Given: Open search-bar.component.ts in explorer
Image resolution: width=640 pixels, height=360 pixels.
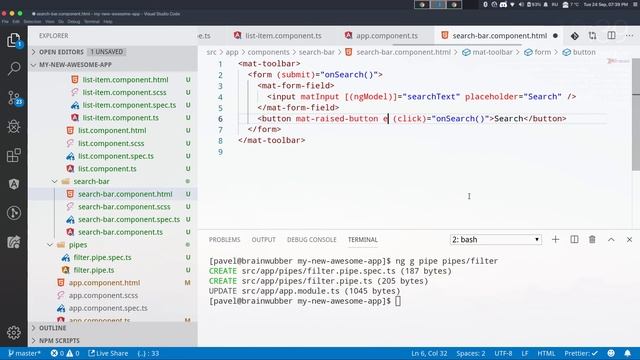Looking at the screenshot, I should click(x=120, y=232).
